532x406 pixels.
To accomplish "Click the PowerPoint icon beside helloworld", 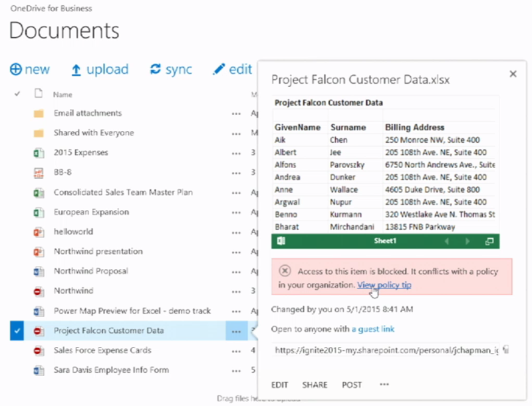I will pyautogui.click(x=38, y=232).
